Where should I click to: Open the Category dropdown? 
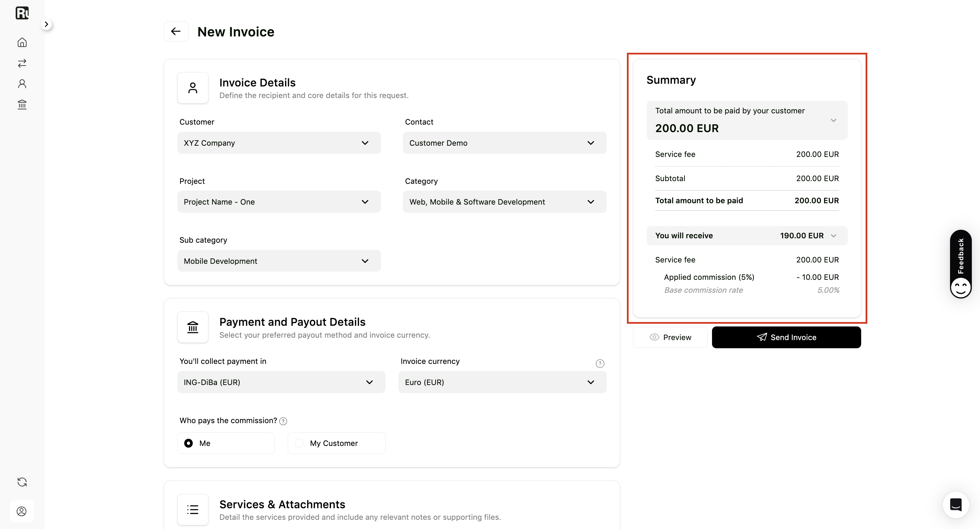504,202
